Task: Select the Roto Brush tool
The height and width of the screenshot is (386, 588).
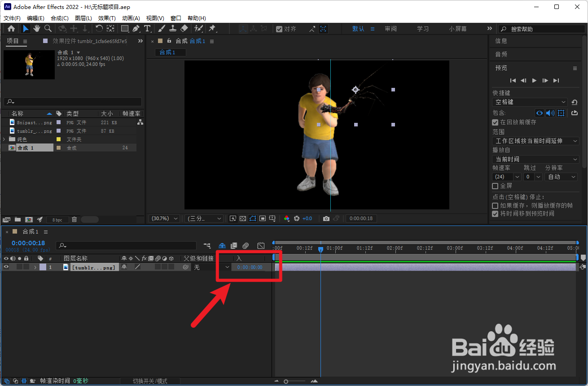Action: pyautogui.click(x=199, y=29)
